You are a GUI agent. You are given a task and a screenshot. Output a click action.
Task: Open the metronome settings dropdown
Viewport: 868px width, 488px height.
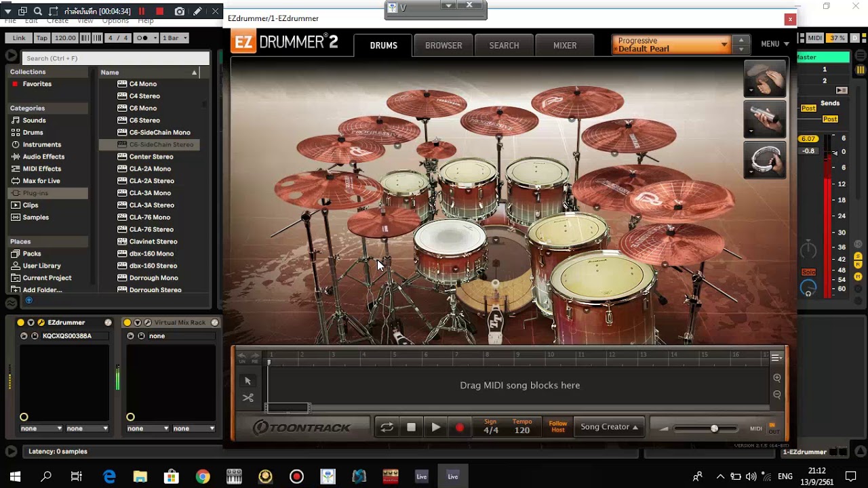click(x=147, y=38)
